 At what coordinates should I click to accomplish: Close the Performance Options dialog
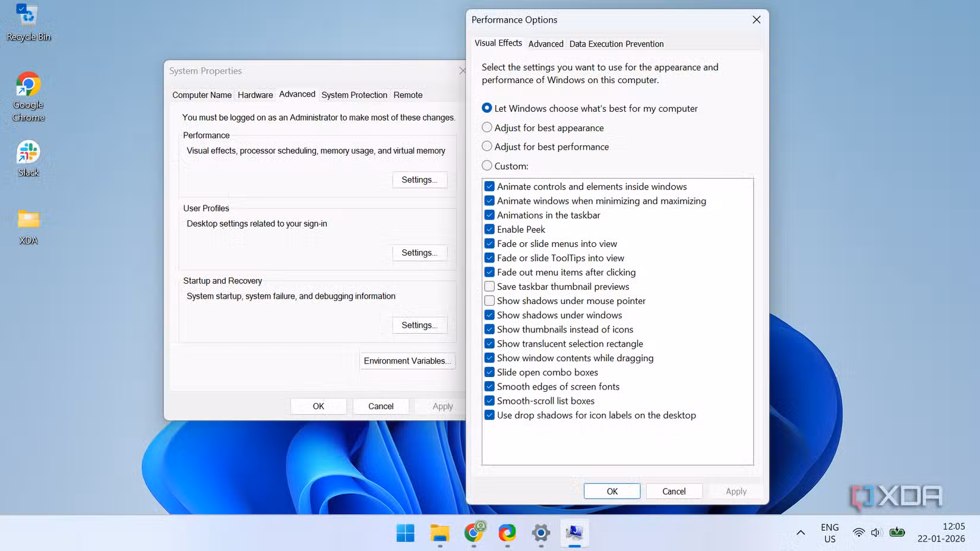point(756,20)
